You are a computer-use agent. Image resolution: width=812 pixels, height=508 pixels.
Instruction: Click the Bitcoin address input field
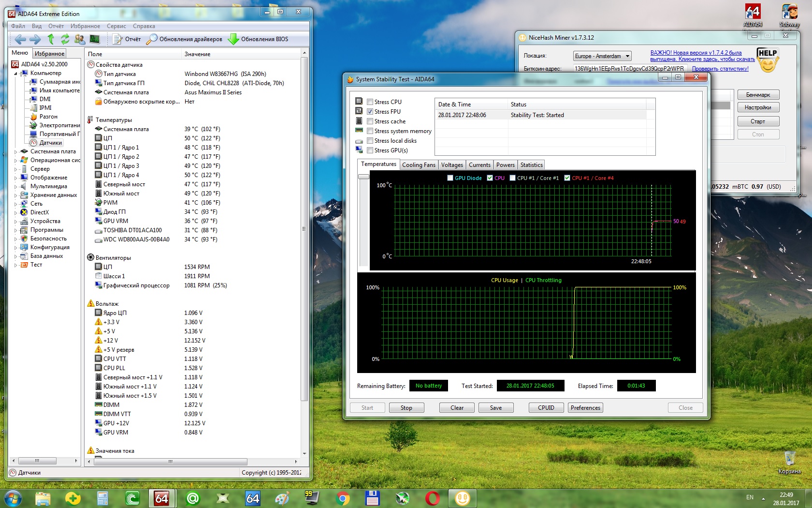(x=629, y=69)
